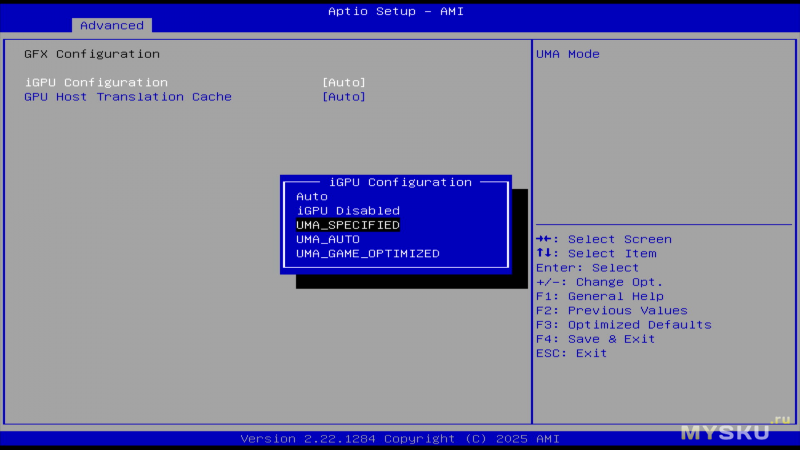800x450 pixels.
Task: Select UMA_AUTO from the popup list
Action: (328, 239)
